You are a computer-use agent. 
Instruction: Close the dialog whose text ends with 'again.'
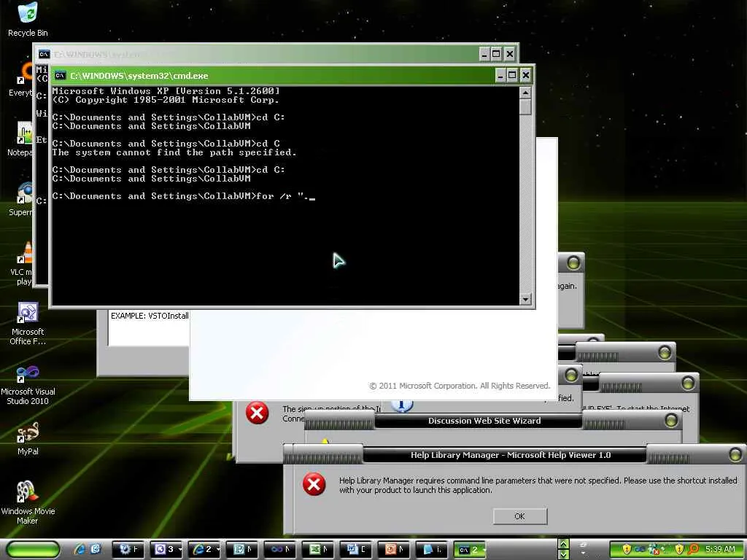click(573, 262)
